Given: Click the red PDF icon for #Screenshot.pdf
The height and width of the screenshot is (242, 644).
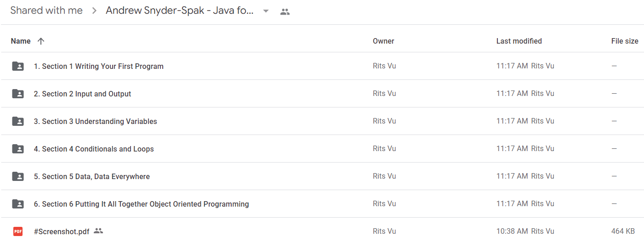Looking at the screenshot, I should tap(18, 231).
